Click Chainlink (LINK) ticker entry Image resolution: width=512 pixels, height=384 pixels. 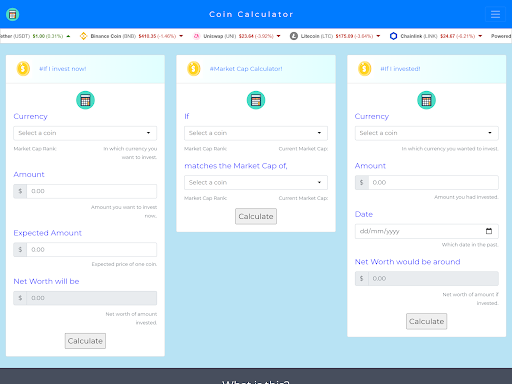coord(436,36)
